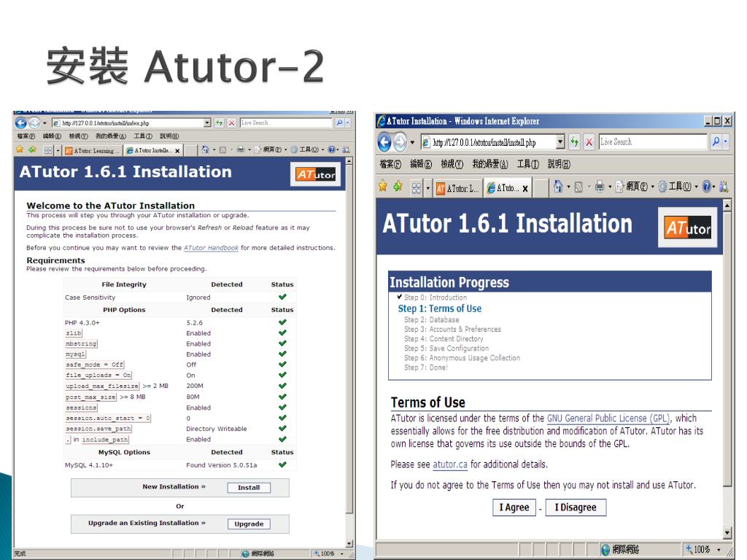Click Stop X icon in left IE window
747x560 pixels.
click(x=231, y=122)
